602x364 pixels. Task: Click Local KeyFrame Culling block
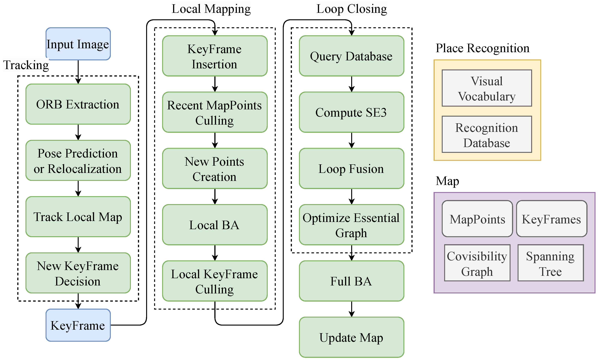coord(215,281)
